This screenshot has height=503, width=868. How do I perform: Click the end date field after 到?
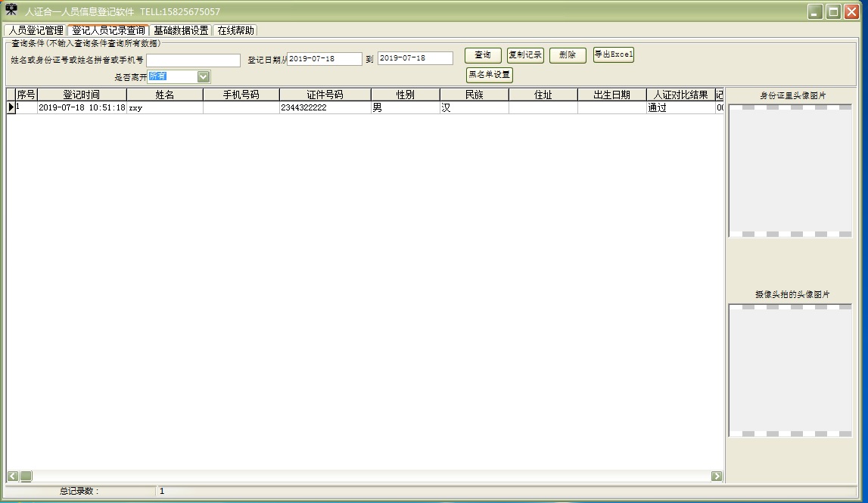pos(415,58)
